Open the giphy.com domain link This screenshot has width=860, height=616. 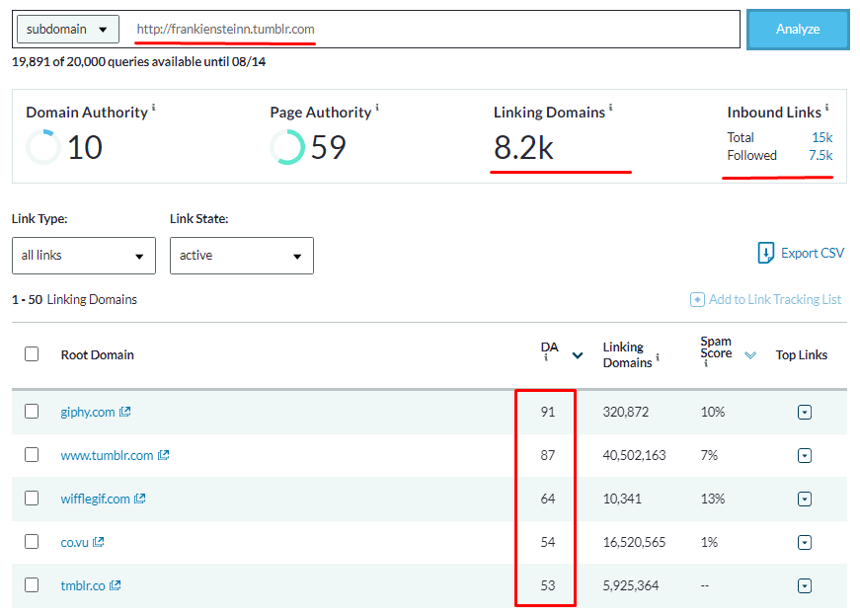click(x=88, y=412)
